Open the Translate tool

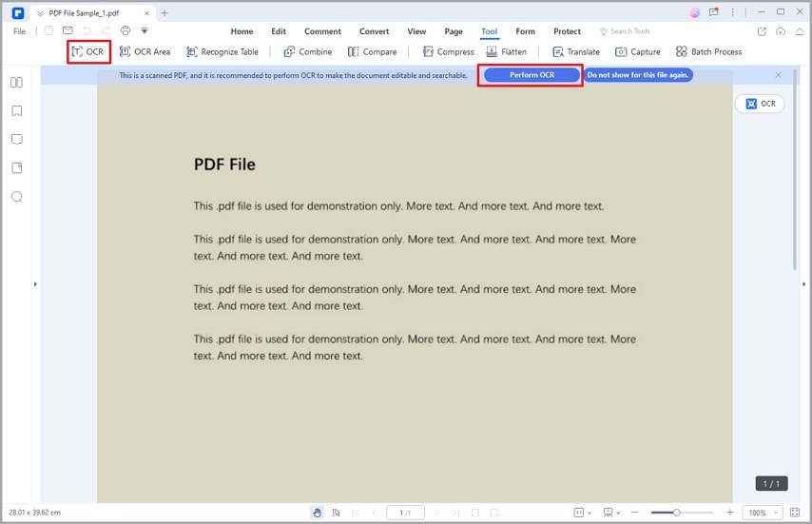[x=576, y=51]
